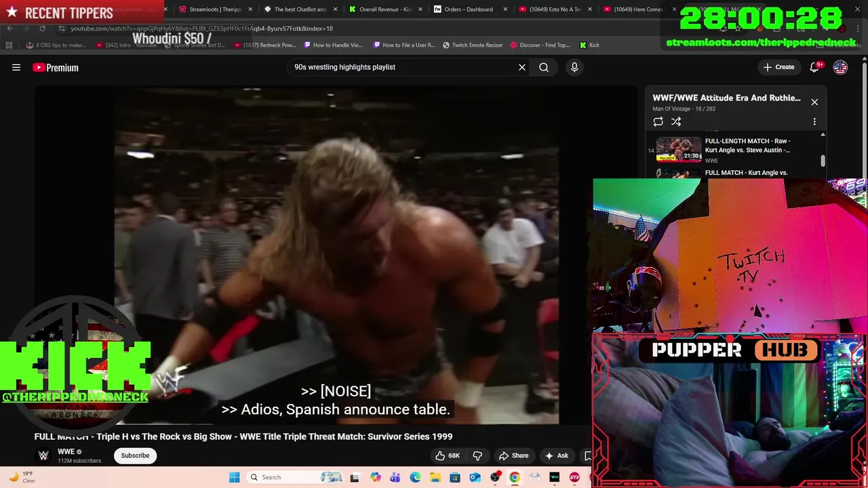Open the WWE channel name link

(66, 451)
